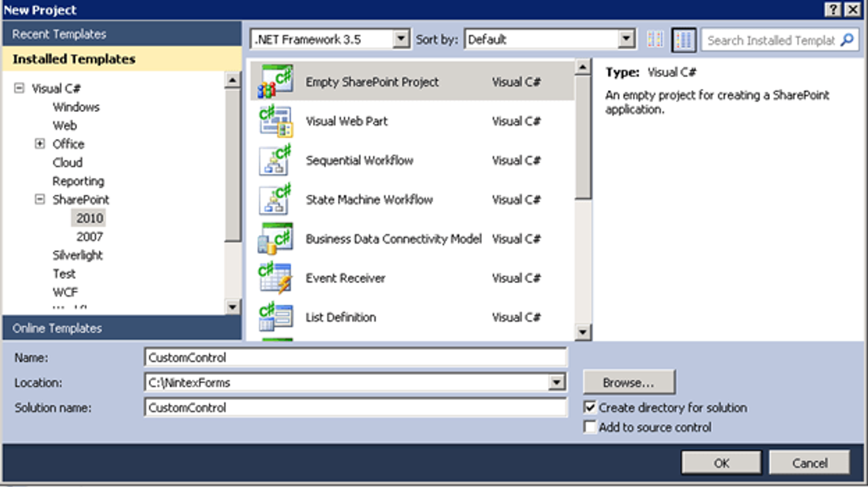Click the template list scroll up arrow
This screenshot has height=487, width=868.
click(583, 67)
